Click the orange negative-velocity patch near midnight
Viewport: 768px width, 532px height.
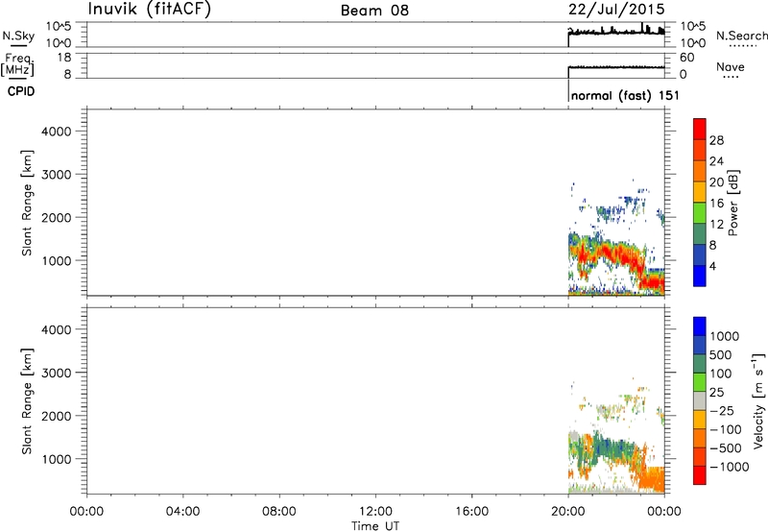tap(654, 477)
